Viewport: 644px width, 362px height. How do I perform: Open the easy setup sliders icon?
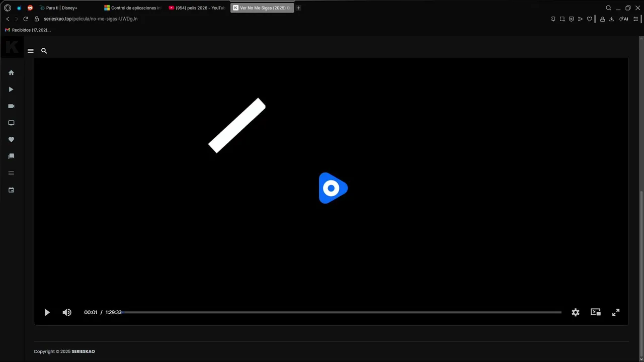(x=635, y=19)
